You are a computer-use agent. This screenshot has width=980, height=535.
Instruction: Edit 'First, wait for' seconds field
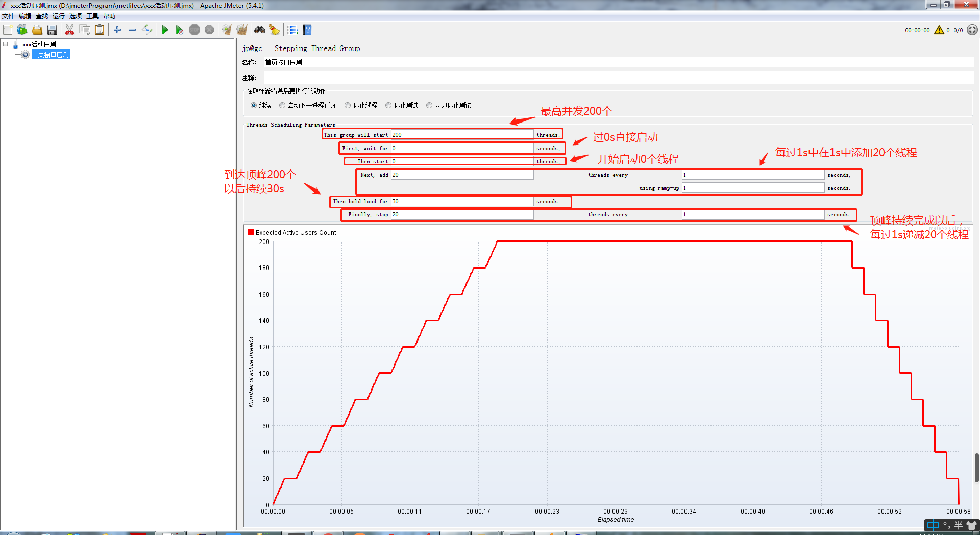tap(462, 148)
